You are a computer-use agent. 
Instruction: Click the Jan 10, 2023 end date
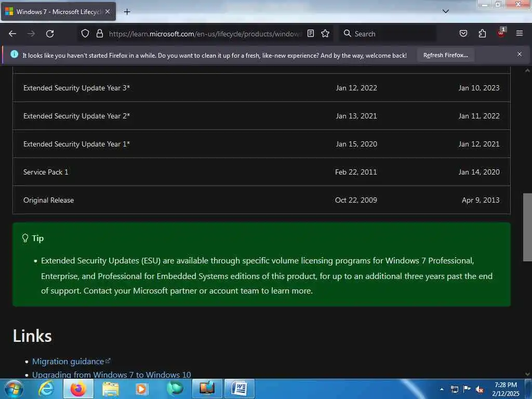[x=479, y=88]
